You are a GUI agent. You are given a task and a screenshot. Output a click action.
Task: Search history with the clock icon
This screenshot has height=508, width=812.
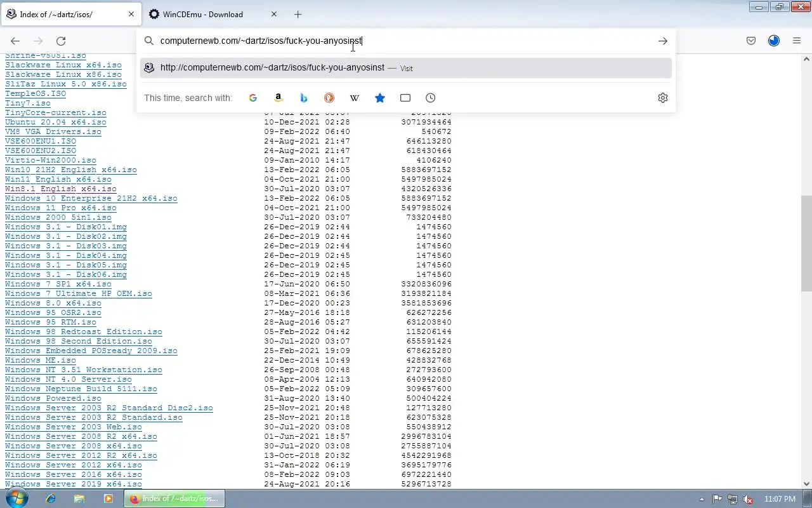coord(431,98)
